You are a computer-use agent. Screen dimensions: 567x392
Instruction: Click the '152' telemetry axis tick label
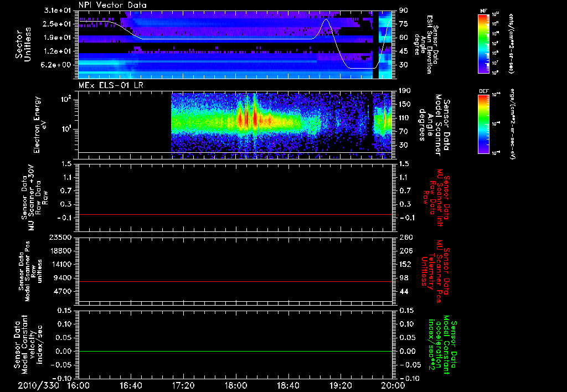(405, 264)
